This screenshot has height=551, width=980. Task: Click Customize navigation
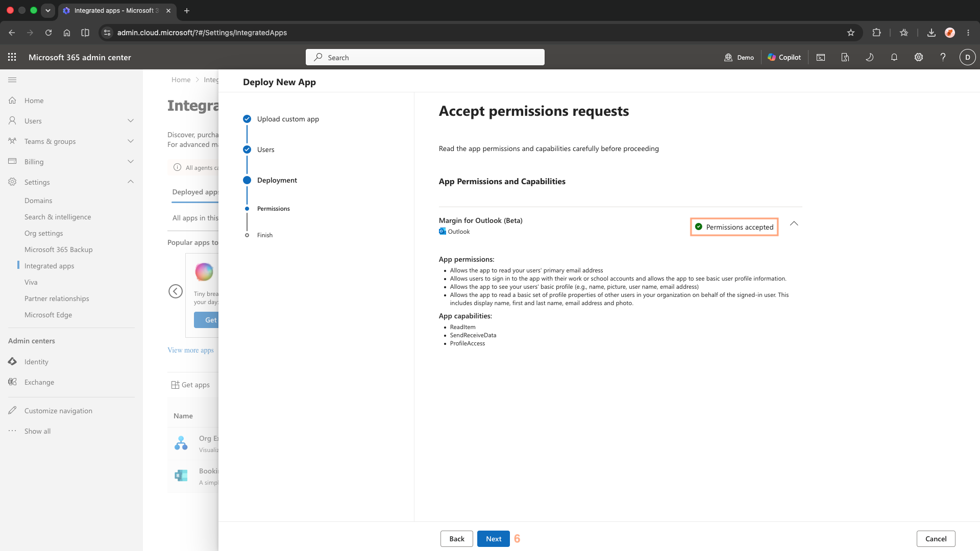[58, 411]
